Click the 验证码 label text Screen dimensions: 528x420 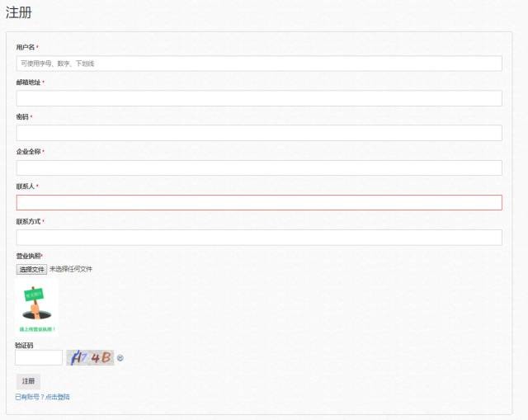[x=24, y=345]
